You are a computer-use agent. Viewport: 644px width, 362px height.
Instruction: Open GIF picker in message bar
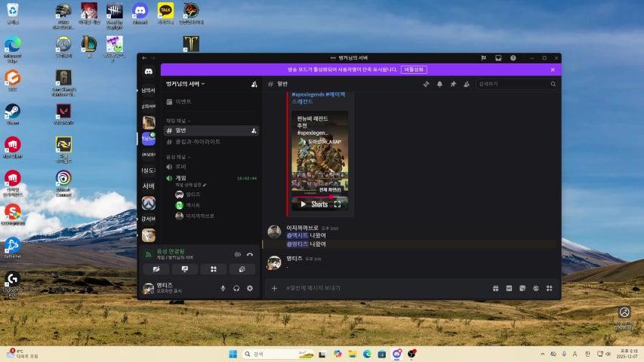point(509,288)
